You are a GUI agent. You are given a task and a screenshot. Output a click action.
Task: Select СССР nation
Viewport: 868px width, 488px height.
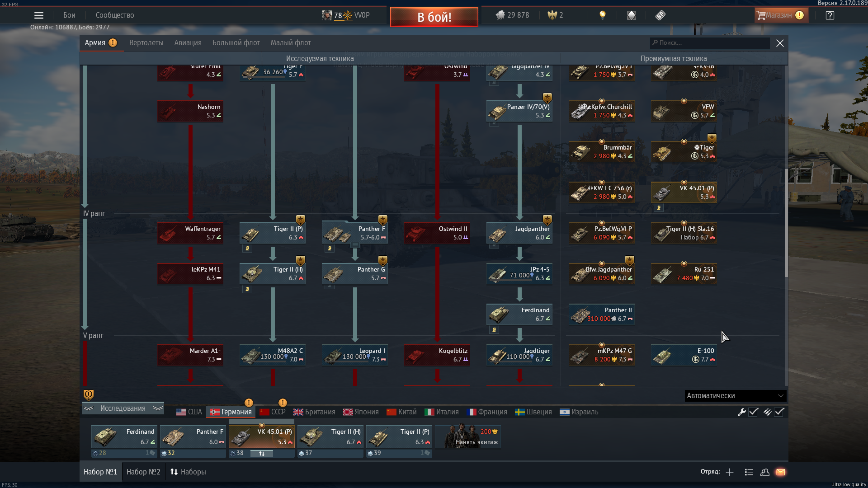pyautogui.click(x=273, y=412)
